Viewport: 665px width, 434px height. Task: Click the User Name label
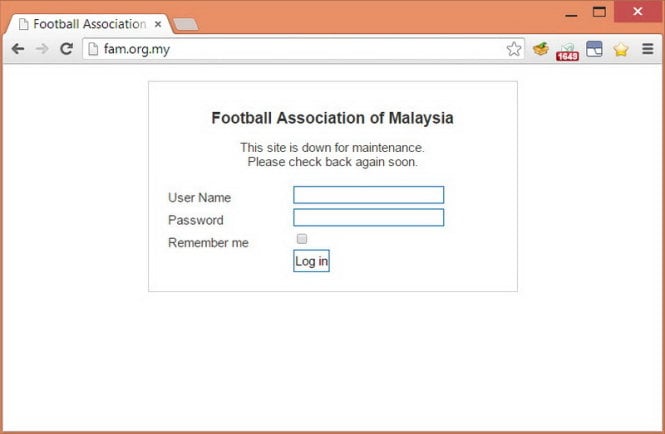(x=199, y=198)
